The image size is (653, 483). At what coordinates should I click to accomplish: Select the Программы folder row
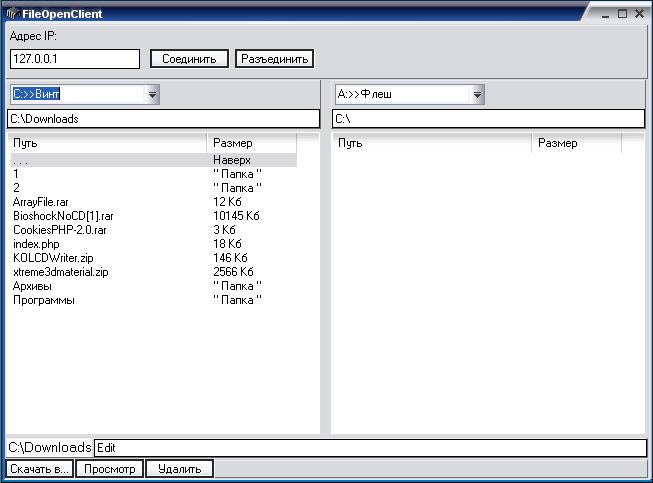tap(154, 300)
